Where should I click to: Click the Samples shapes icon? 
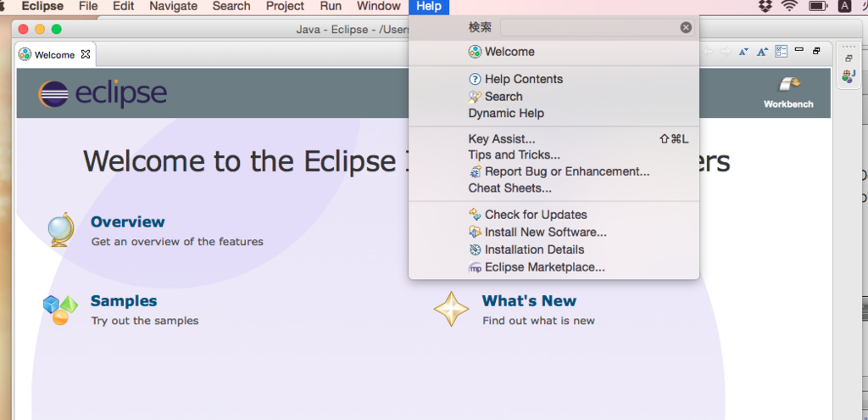(x=60, y=311)
